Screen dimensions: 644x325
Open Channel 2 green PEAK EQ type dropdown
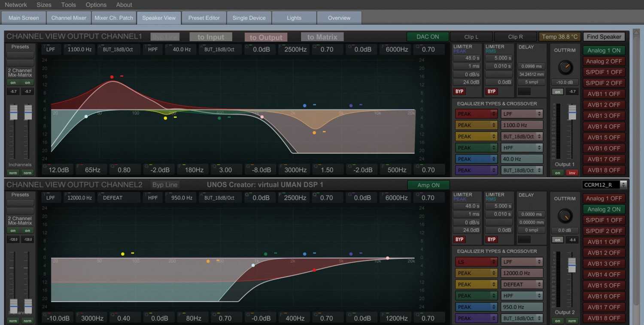coord(476,296)
